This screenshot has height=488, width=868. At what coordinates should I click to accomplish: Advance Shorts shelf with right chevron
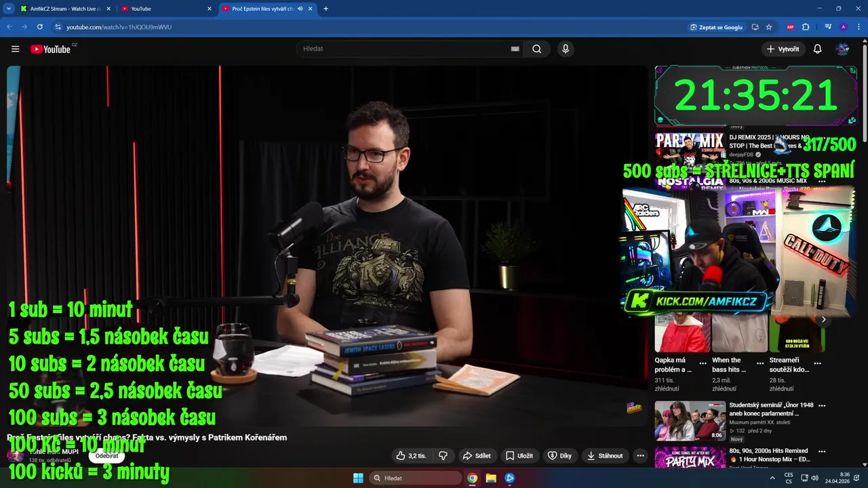(x=823, y=319)
